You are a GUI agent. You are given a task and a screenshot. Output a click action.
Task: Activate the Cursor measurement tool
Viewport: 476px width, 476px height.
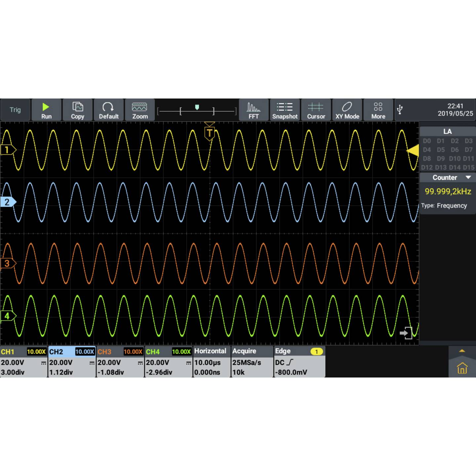click(316, 110)
